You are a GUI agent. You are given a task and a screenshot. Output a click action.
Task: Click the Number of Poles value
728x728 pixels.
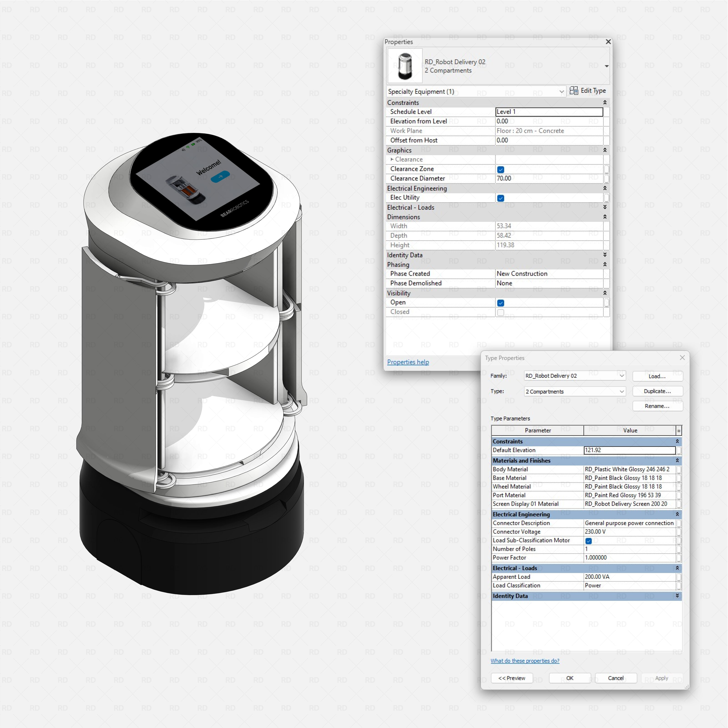click(630, 549)
